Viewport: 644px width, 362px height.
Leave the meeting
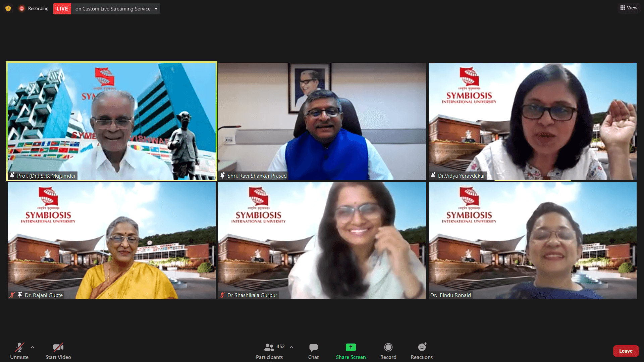click(626, 351)
